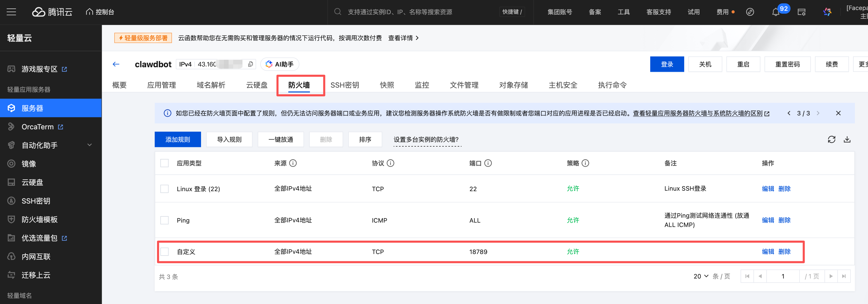868x304 pixels.
Task: Go to previous banner tip chevron
Action: (x=789, y=113)
